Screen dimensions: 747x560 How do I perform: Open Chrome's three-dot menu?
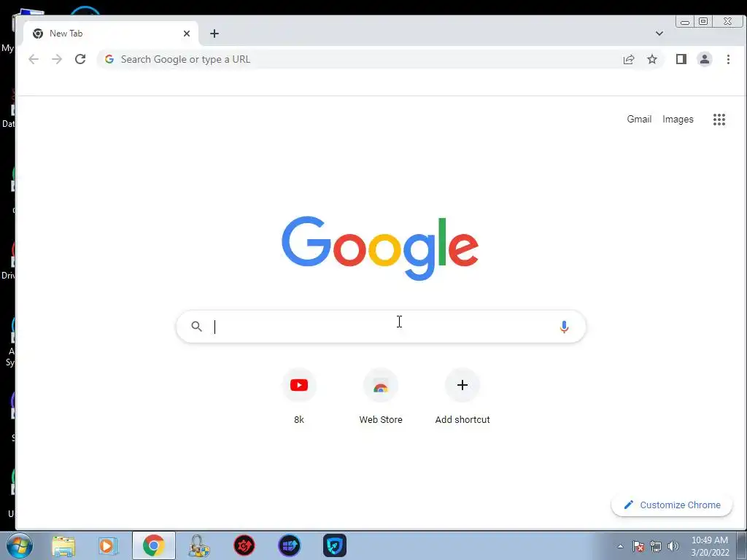click(728, 59)
